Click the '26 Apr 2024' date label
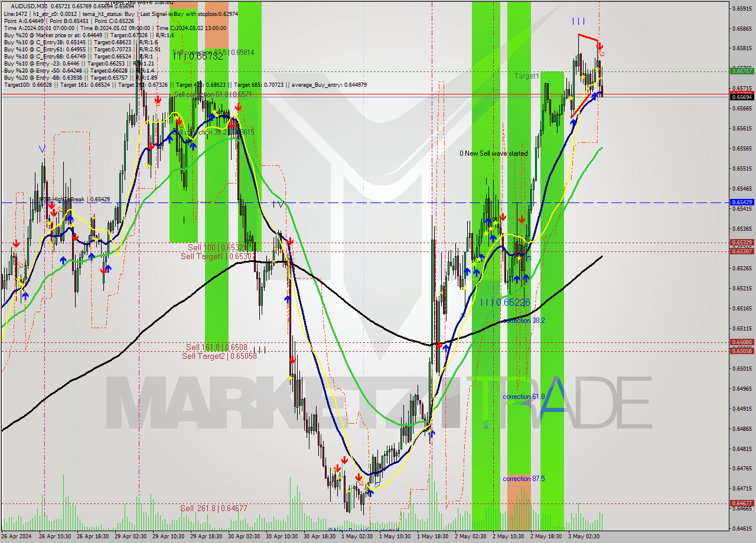This screenshot has height=543, width=756. [17, 537]
